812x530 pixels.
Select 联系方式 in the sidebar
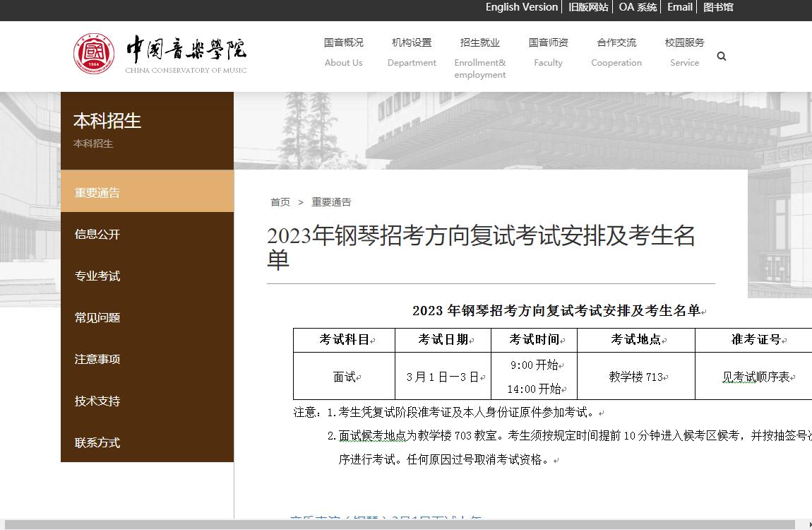[x=147, y=442]
